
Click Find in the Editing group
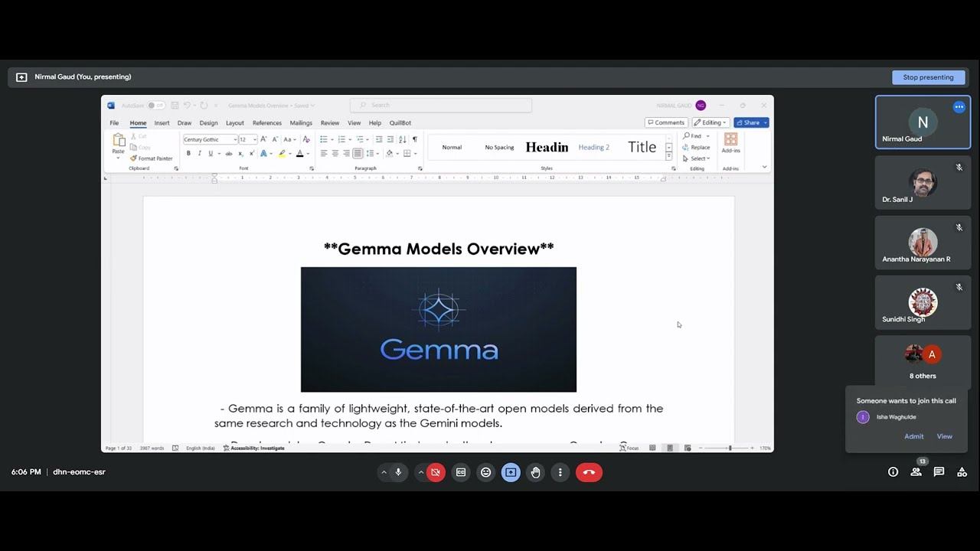coord(693,136)
